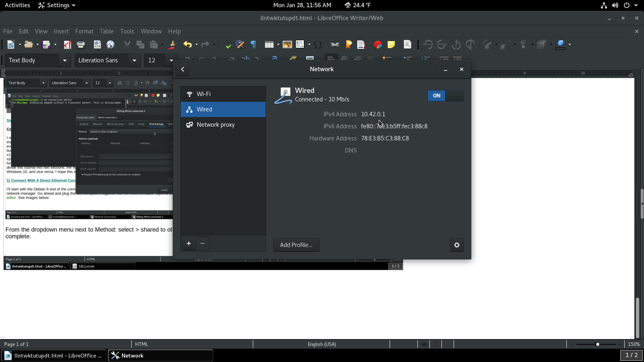644x362 pixels.
Task: Click the Extrusion Lighting bulb icon
Action: (524, 45)
